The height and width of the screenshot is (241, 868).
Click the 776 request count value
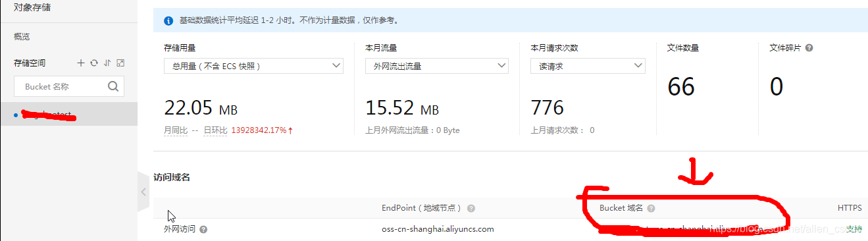click(548, 107)
